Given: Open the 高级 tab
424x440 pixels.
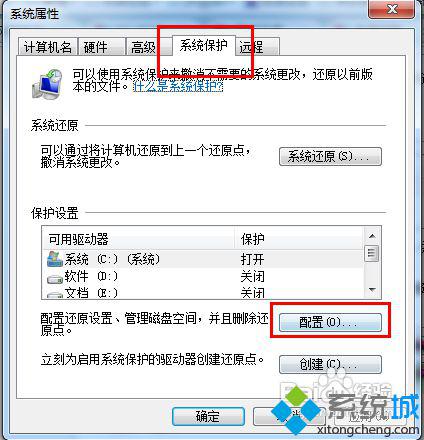Looking at the screenshot, I should 145,47.
